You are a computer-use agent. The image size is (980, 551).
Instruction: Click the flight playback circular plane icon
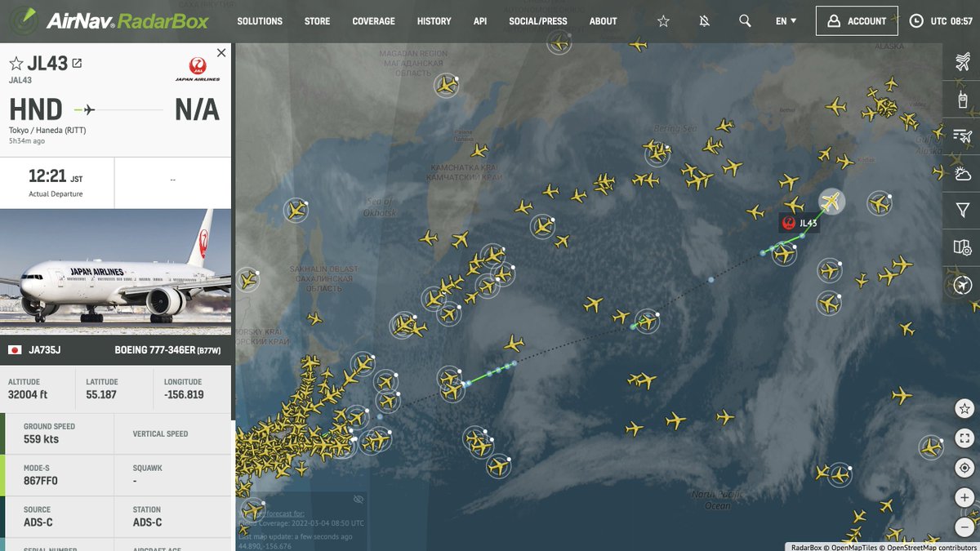pyautogui.click(x=962, y=285)
